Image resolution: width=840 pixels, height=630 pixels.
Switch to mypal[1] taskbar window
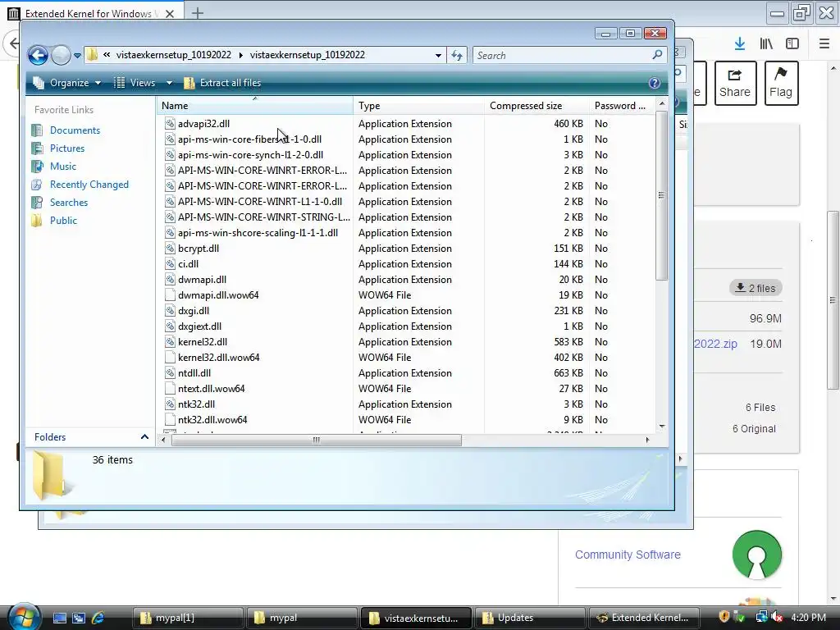click(x=188, y=618)
